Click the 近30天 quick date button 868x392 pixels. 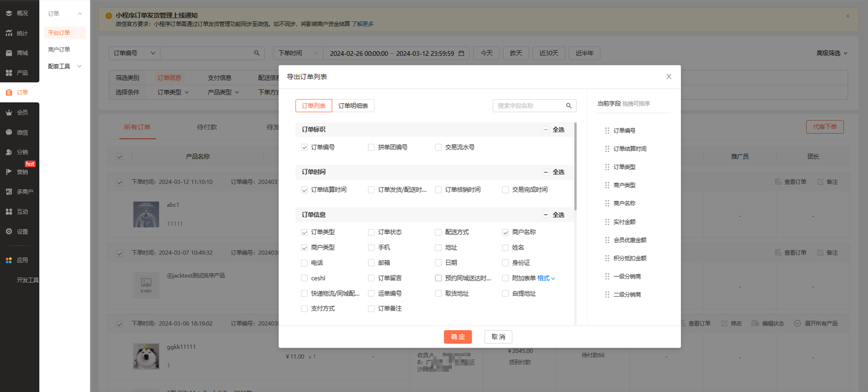548,53
